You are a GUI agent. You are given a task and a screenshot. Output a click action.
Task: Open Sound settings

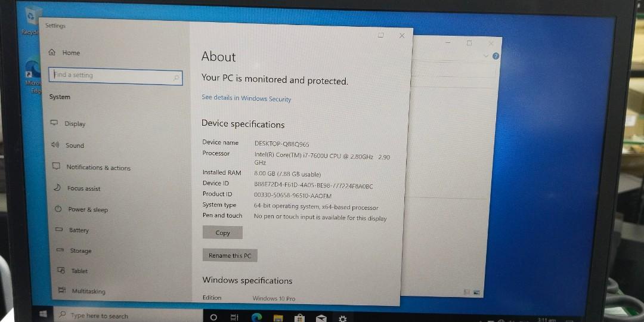[x=68, y=145]
